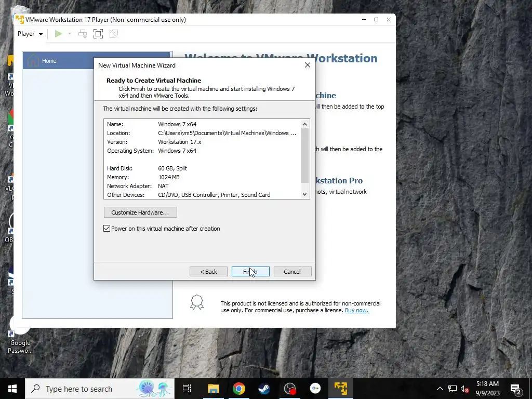
Task: Cancel the New Virtual Machine Wizard
Action: coord(292,271)
